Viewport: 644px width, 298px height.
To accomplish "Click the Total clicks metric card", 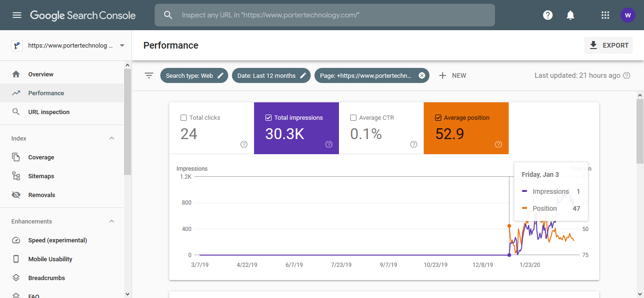I will (x=212, y=128).
